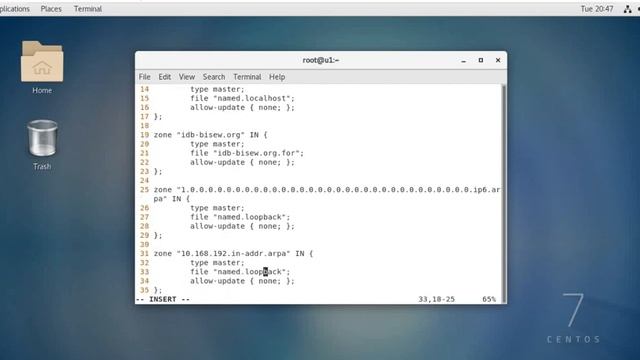Click 'type master;' on line 20
Image resolution: width=640 pixels, height=360 pixels.
217,144
